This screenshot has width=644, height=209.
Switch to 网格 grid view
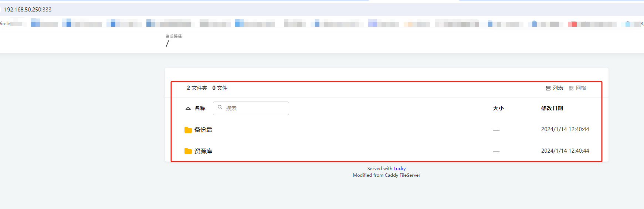[x=577, y=88]
